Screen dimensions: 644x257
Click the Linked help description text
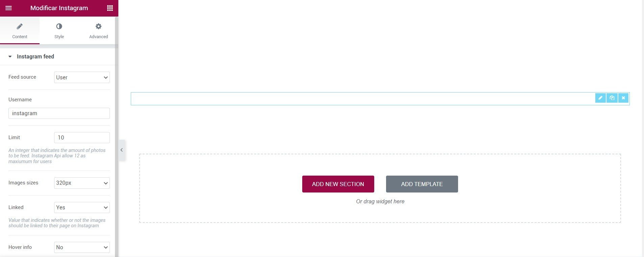click(57, 223)
